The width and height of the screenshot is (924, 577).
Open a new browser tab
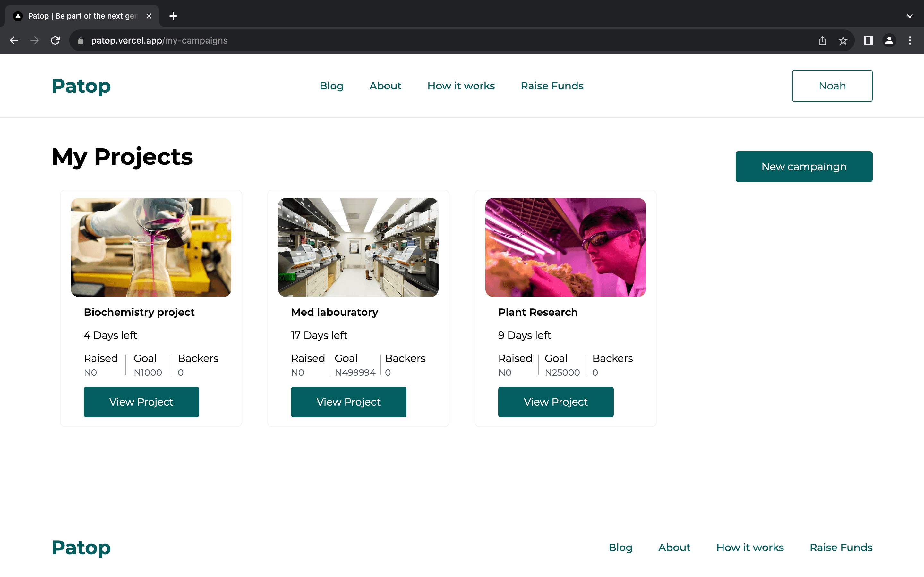point(173,16)
